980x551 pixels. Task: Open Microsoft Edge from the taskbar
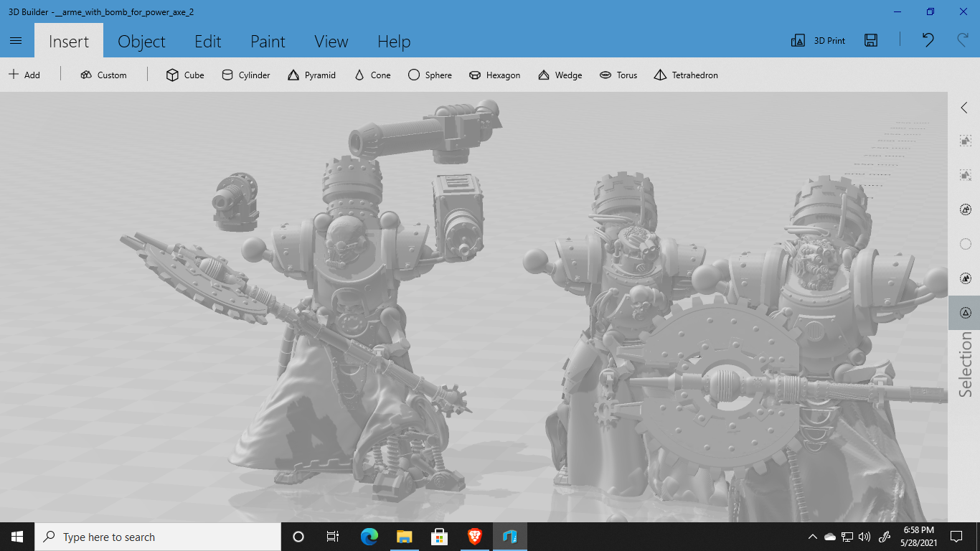(x=369, y=537)
